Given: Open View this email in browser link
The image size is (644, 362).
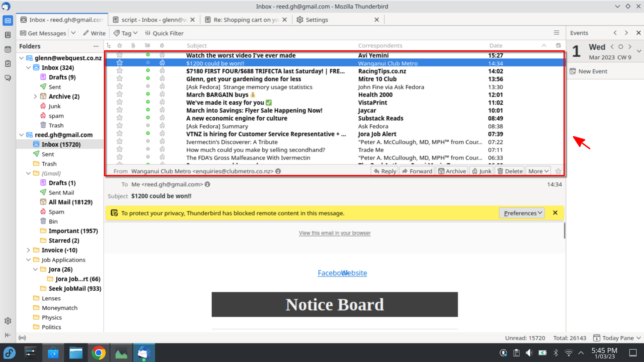Looking at the screenshot, I should click(x=335, y=233).
